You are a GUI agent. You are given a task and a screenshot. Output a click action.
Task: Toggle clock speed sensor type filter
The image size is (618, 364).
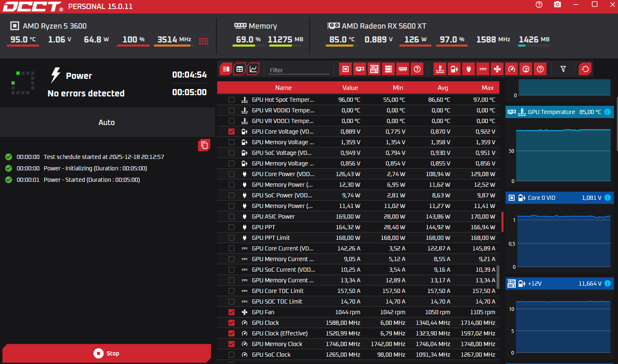512,69
